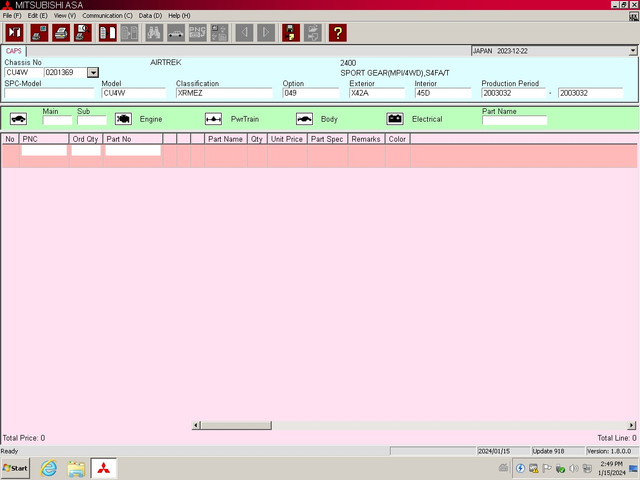This screenshot has height=480, width=640.
Task: Click the print preview magnifier icon
Action: [83, 33]
